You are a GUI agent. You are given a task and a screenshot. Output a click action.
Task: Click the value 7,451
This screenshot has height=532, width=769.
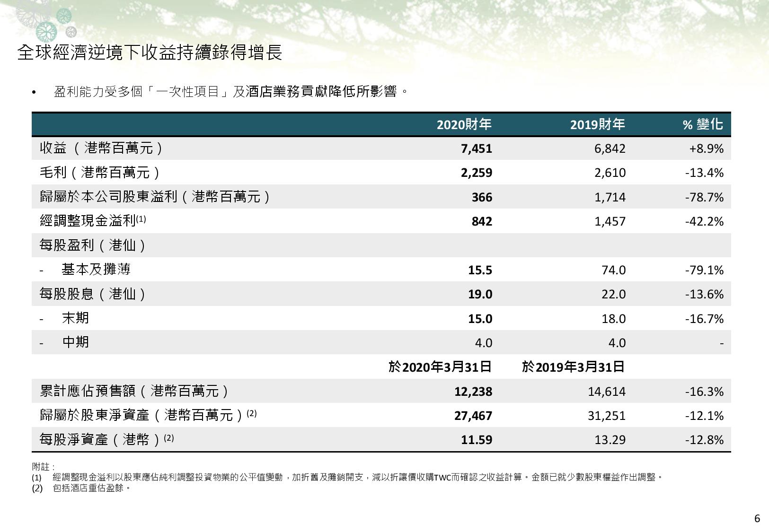[477, 148]
